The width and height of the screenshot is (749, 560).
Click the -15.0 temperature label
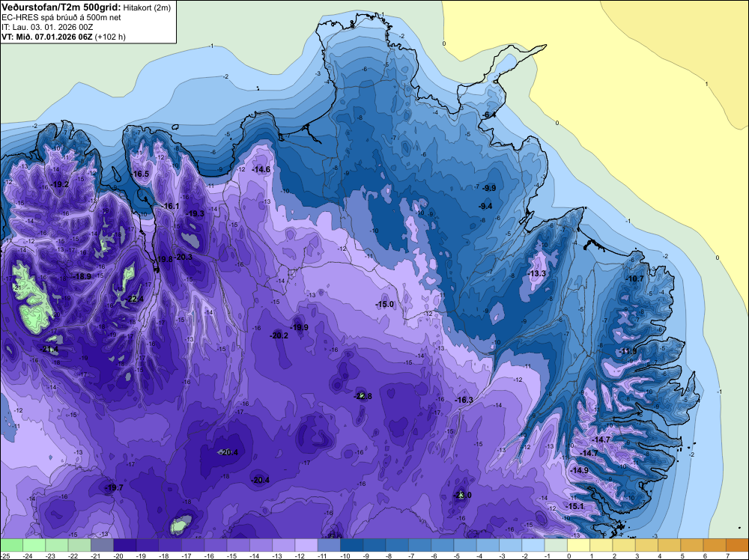click(384, 304)
